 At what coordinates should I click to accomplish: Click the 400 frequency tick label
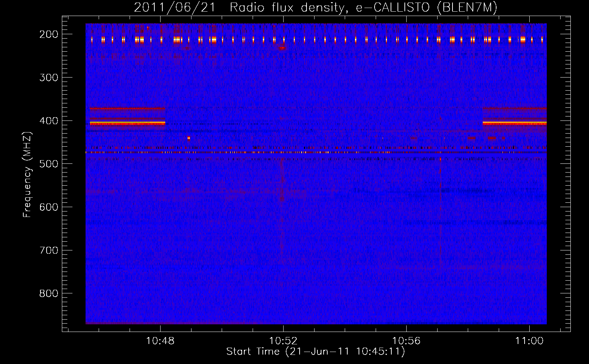pos(49,121)
